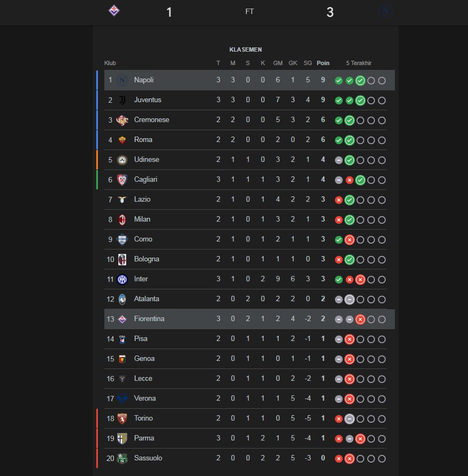Screen dimensions: 468x476
Task: Open the Milan team row
Action: tap(245, 219)
